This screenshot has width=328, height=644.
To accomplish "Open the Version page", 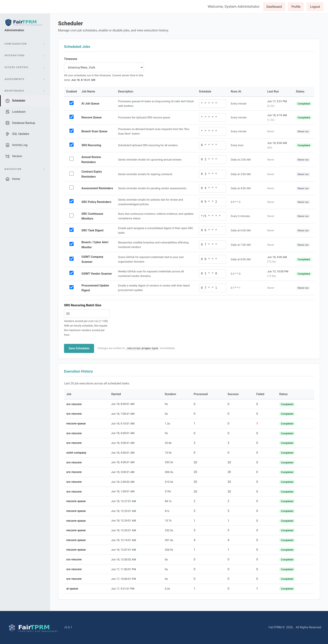I will 25,156.
